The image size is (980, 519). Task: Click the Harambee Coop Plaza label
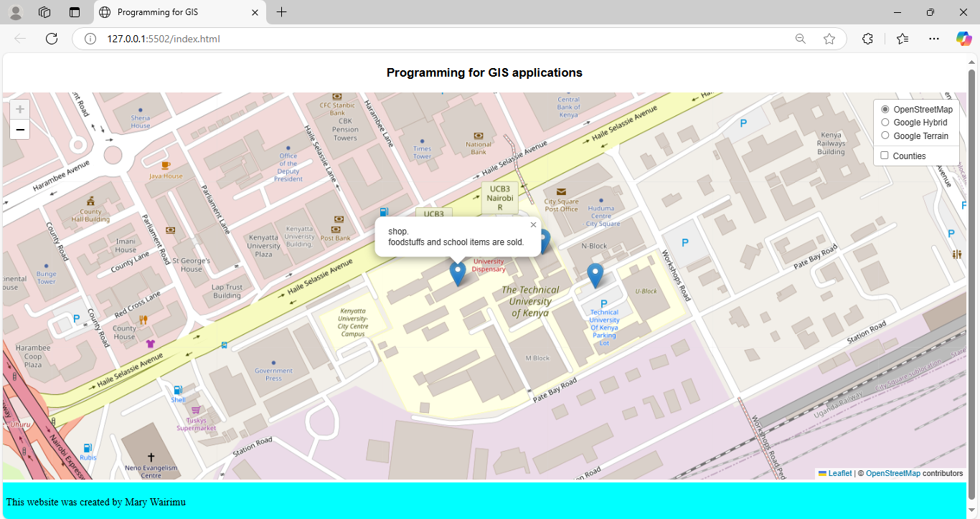pyautogui.click(x=33, y=356)
